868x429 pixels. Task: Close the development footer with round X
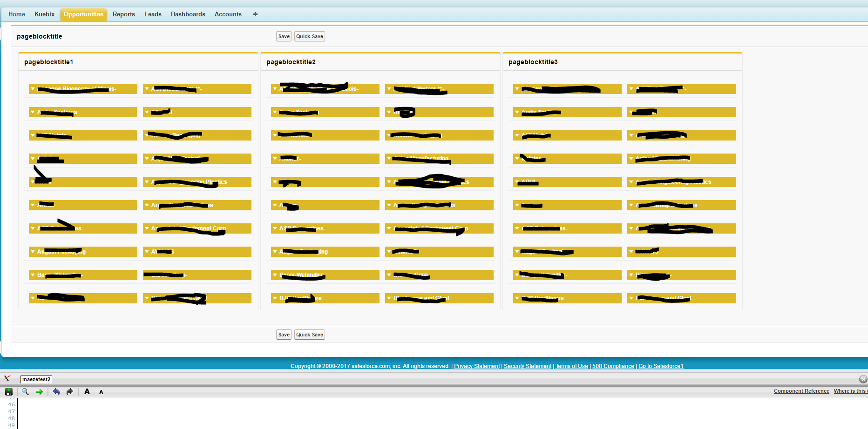click(x=863, y=379)
